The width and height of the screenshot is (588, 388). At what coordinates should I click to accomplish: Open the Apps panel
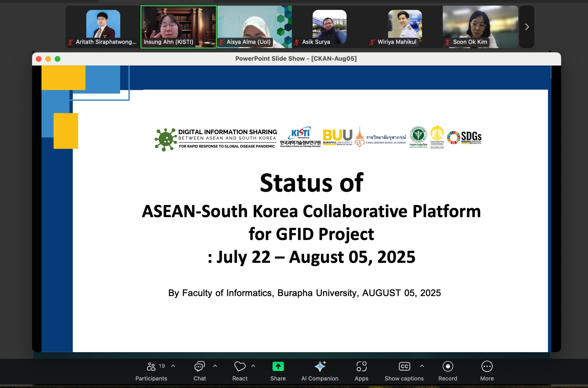(361, 371)
